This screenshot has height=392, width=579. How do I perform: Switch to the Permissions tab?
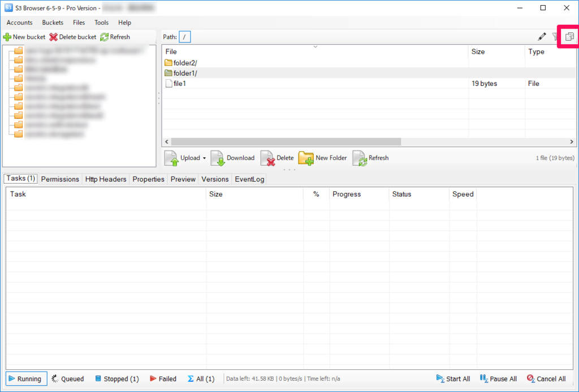(60, 179)
